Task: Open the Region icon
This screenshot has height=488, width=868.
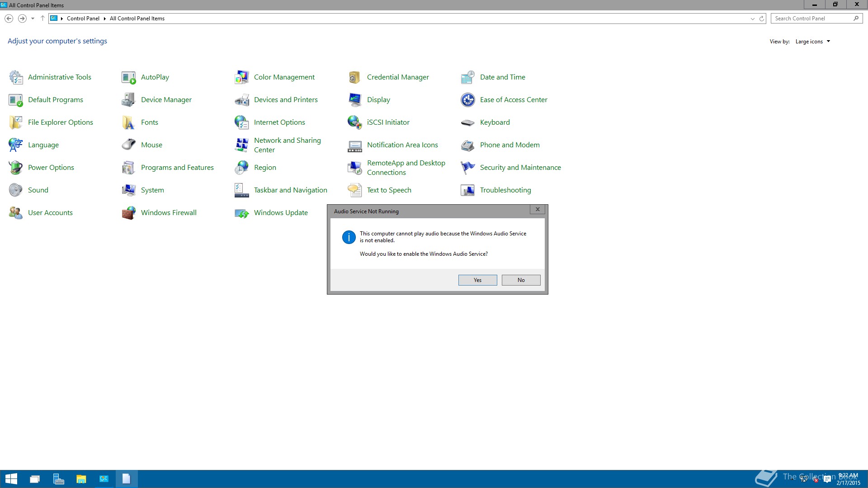Action: [x=242, y=168]
